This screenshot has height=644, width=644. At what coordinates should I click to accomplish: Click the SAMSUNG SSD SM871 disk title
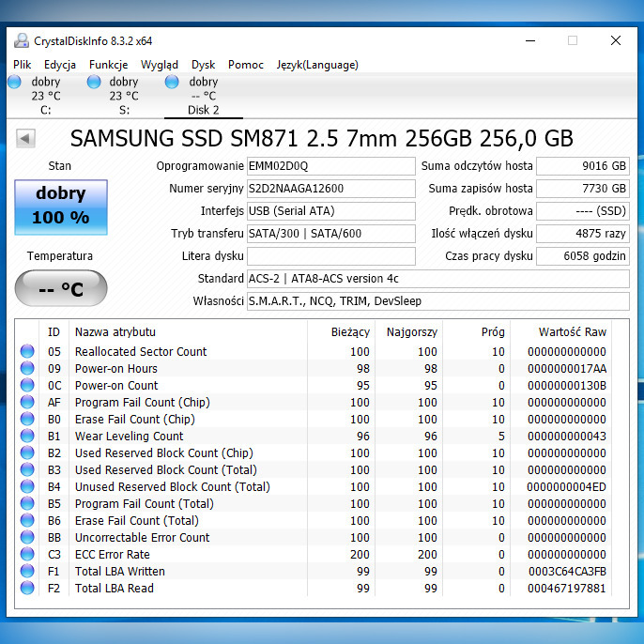tap(322, 138)
